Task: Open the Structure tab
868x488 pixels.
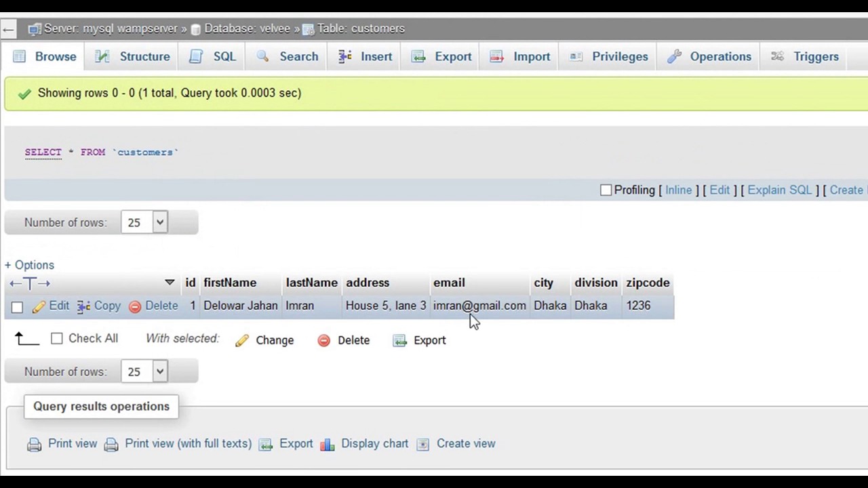Action: [133, 56]
